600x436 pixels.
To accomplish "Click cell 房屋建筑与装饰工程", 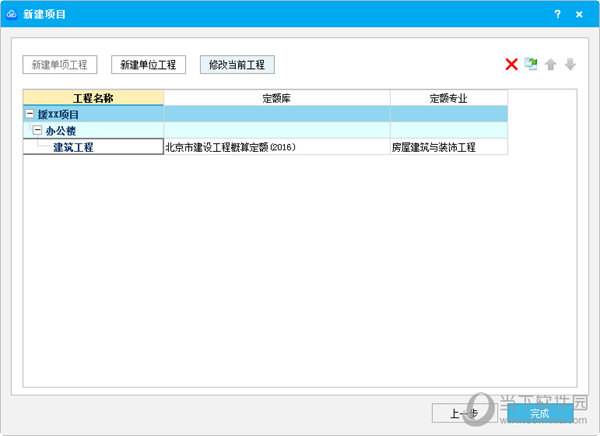I will point(449,147).
